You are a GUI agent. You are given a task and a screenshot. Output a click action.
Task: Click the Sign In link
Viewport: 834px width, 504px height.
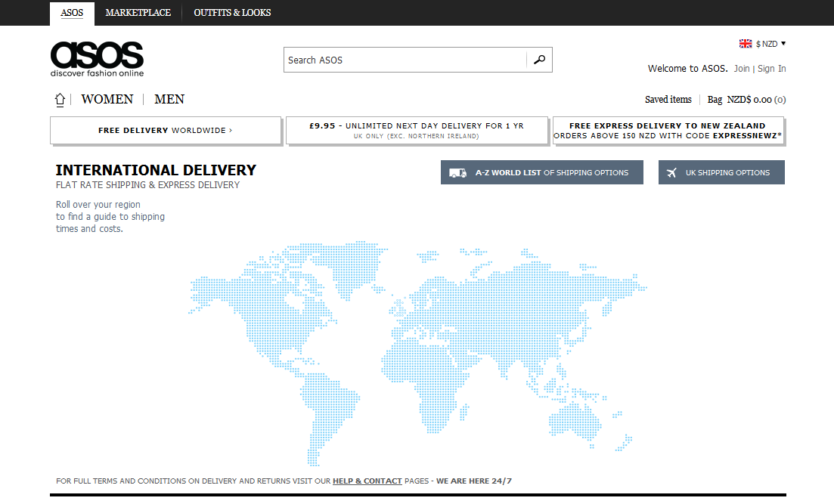point(771,69)
